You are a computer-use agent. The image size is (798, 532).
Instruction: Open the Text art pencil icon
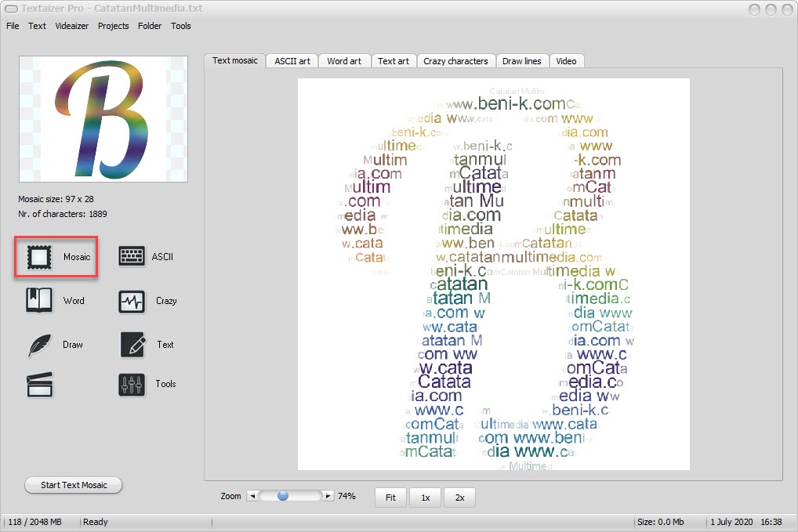click(x=133, y=345)
